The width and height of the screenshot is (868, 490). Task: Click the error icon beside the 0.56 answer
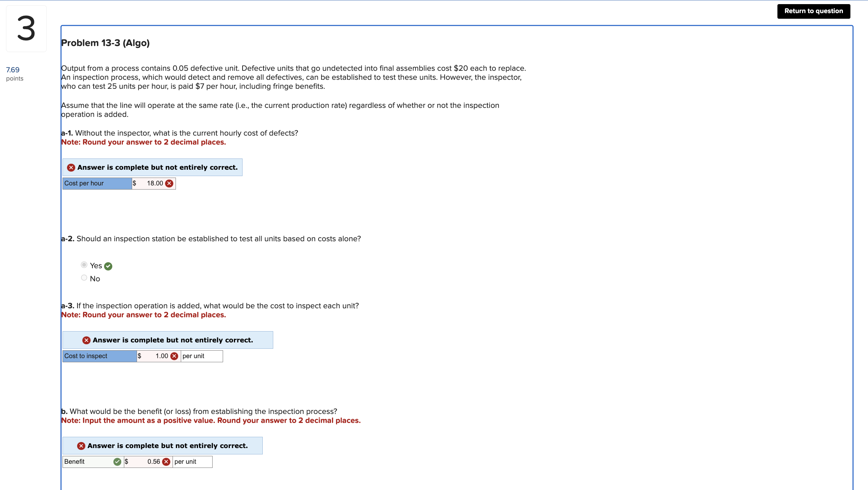pos(167,462)
